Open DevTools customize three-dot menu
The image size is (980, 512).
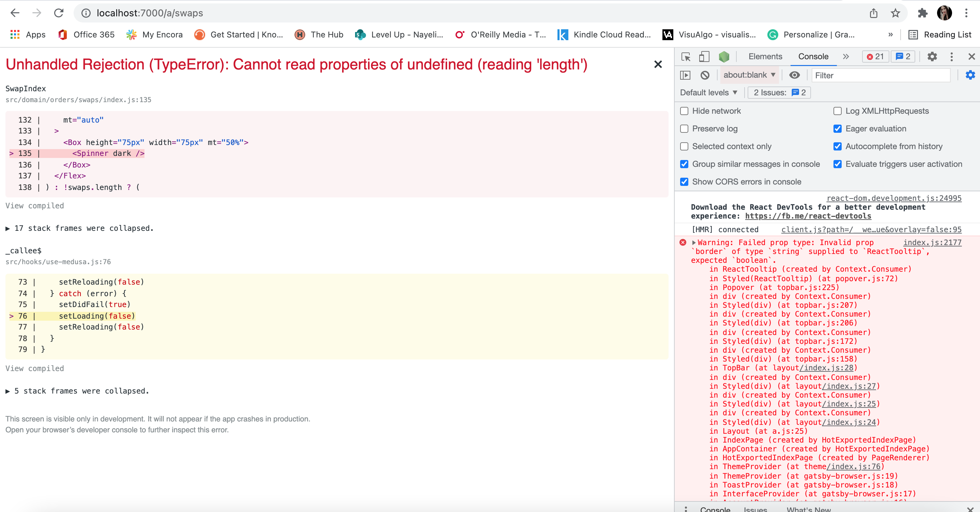pyautogui.click(x=951, y=56)
